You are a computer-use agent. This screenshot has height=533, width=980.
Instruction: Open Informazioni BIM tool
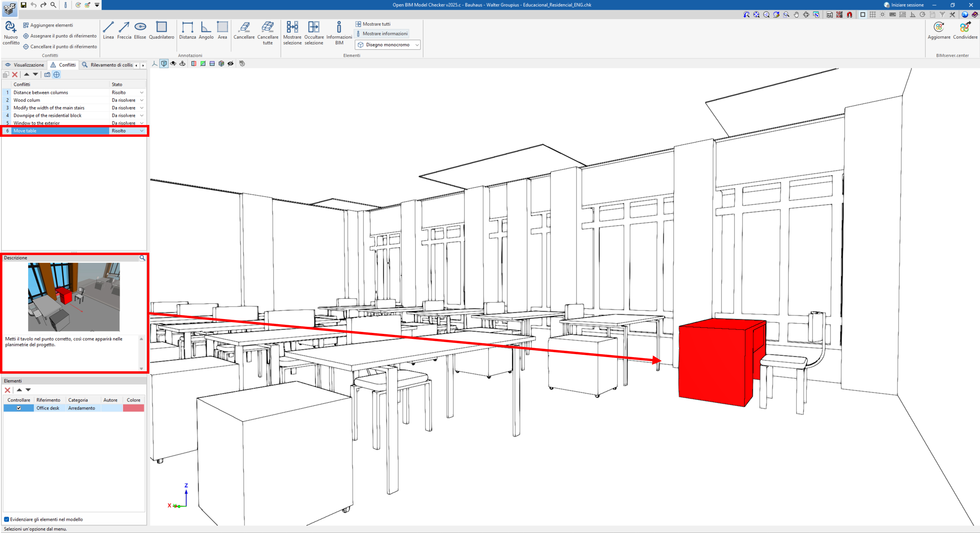(x=338, y=27)
